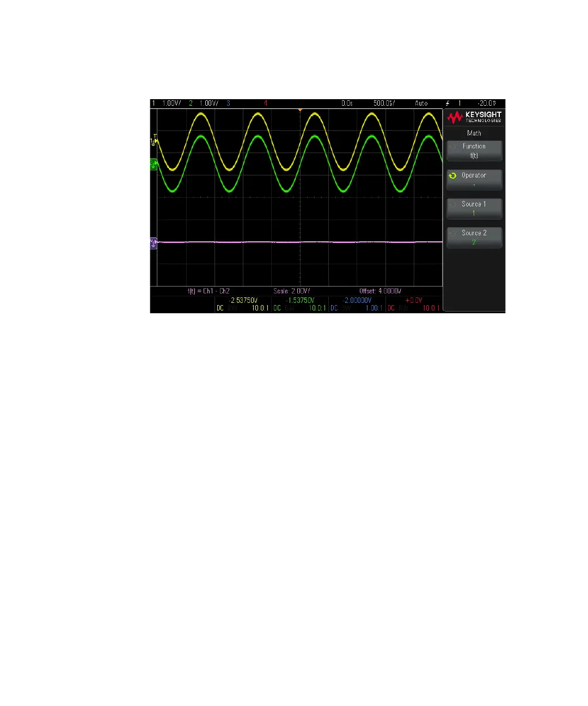Click the channel 2 green ground marker
Image resolution: width=588 pixels, height=706 pixels.
tap(154, 163)
